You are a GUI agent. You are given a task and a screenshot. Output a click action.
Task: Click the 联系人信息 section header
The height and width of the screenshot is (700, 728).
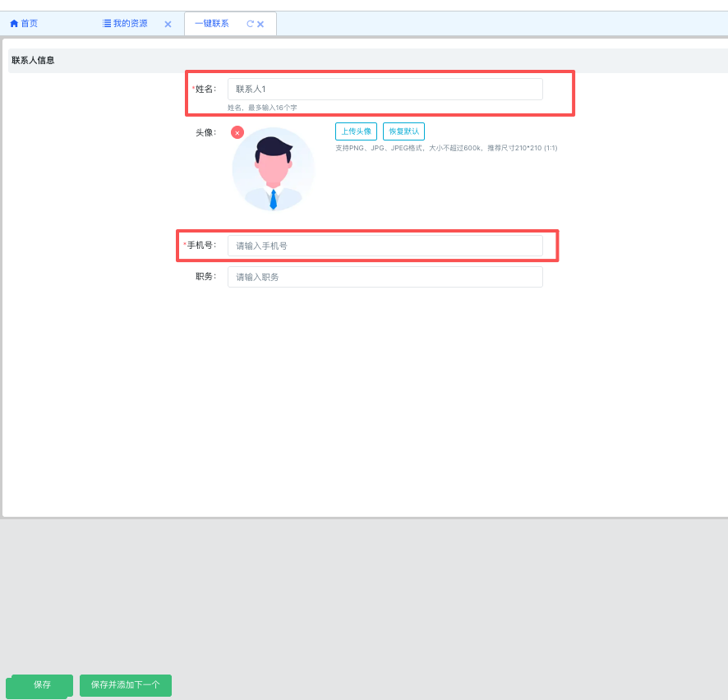point(33,61)
